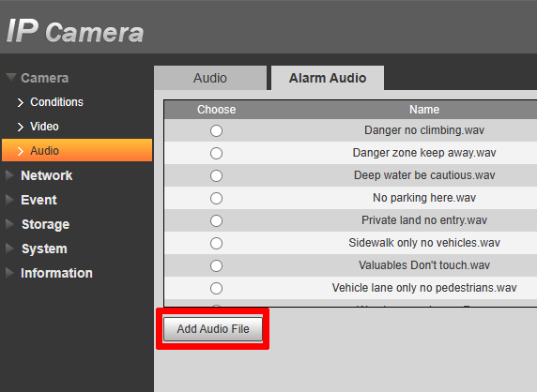Switch to the Audio tab
This screenshot has width=537, height=392.
point(210,78)
